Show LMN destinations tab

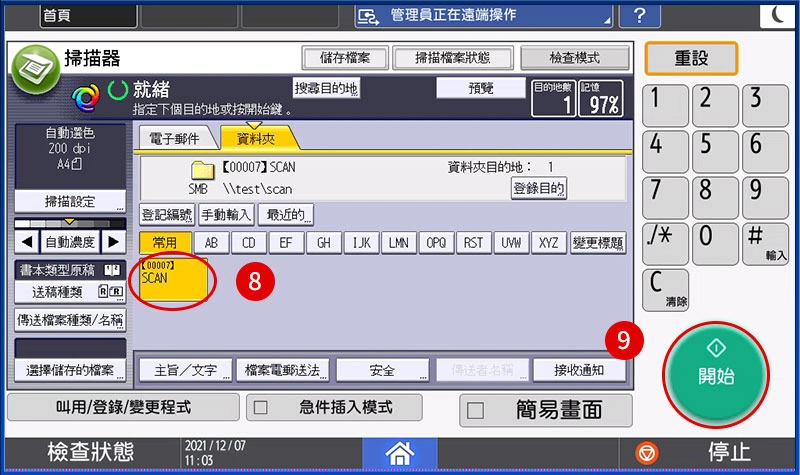(x=398, y=243)
